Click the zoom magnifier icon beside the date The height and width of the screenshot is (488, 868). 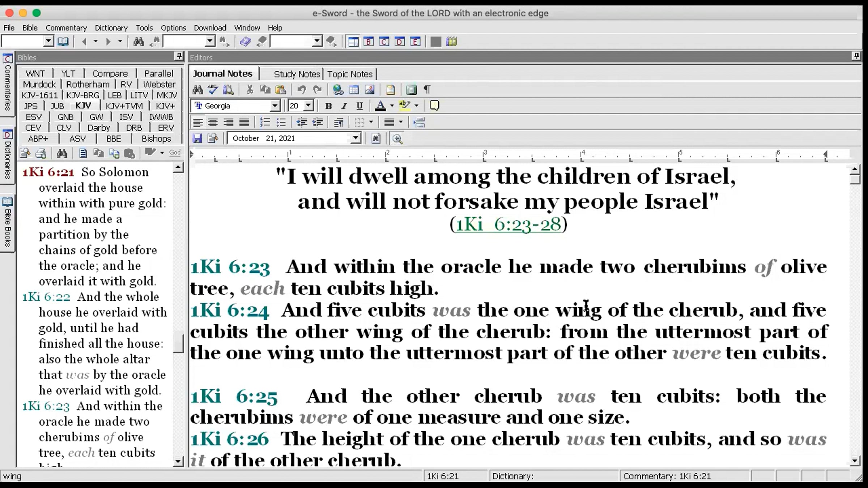(397, 139)
